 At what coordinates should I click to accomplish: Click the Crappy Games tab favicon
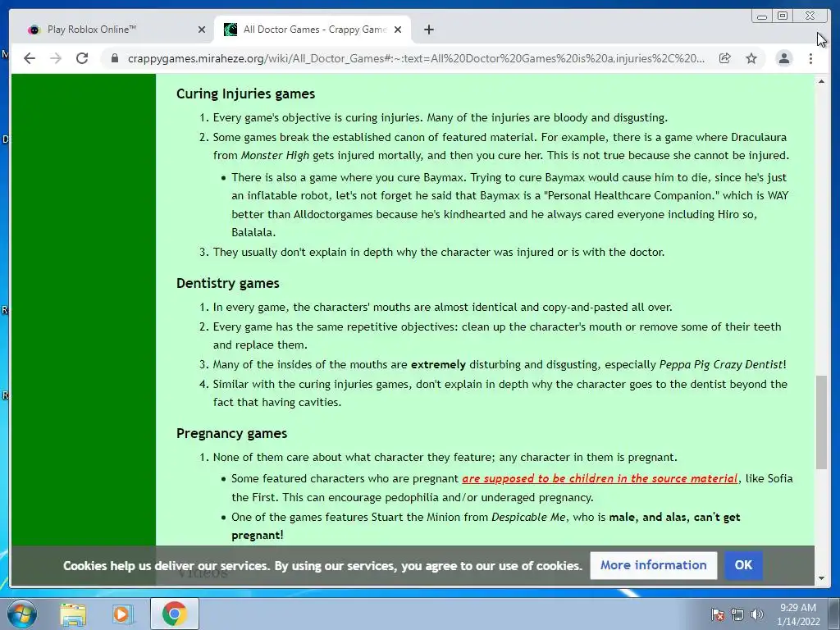pyautogui.click(x=231, y=30)
